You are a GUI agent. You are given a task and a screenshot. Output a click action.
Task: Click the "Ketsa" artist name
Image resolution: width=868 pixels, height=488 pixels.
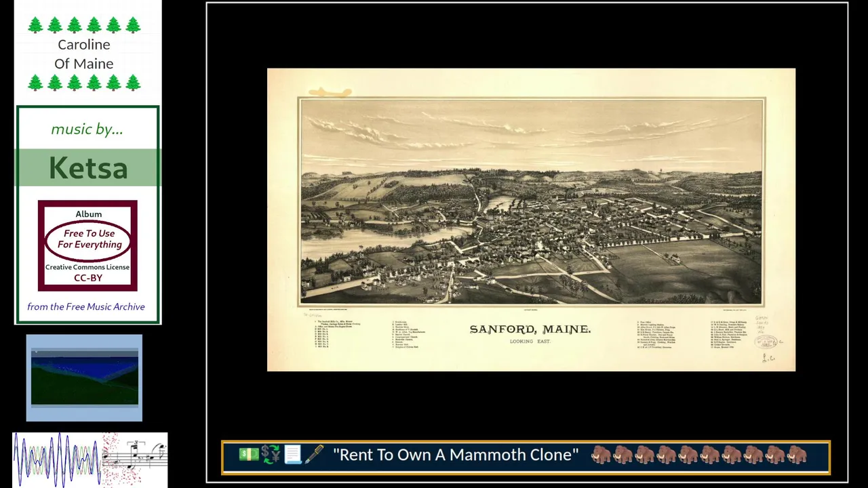click(88, 168)
